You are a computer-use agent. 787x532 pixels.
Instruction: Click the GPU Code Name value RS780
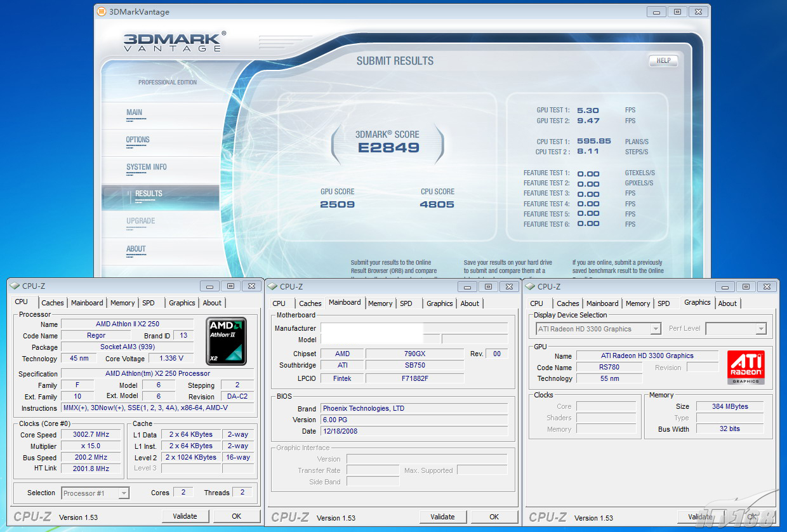(609, 367)
